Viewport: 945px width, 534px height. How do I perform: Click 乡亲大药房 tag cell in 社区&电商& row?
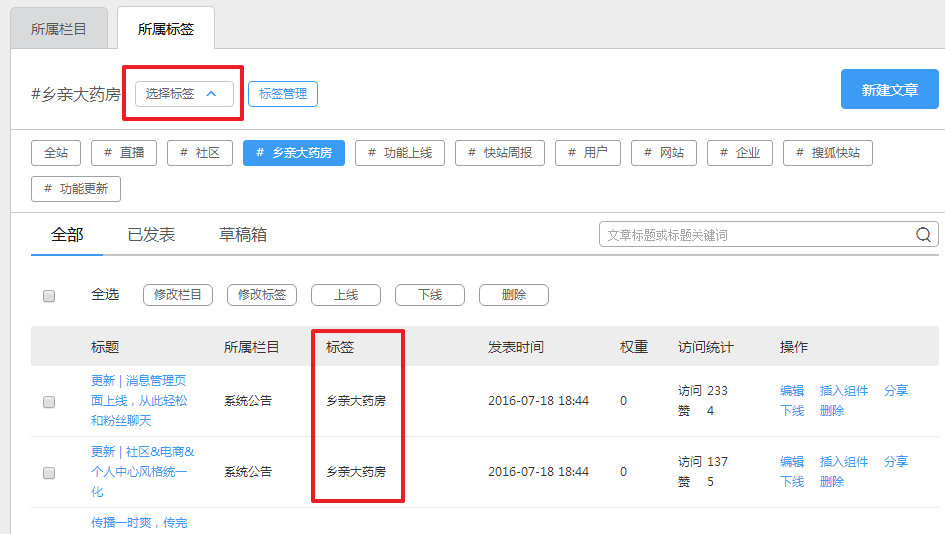click(x=356, y=472)
